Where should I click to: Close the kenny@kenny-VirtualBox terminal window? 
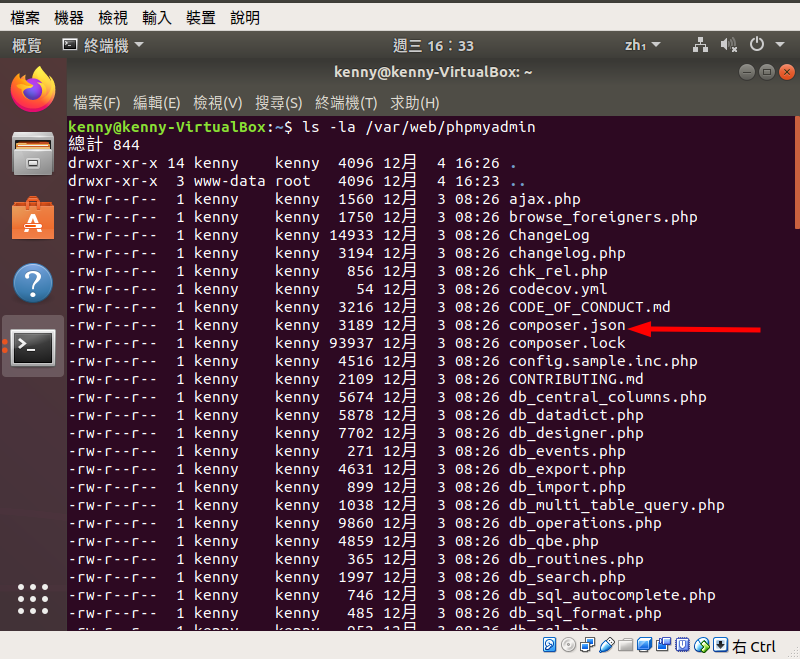787,72
